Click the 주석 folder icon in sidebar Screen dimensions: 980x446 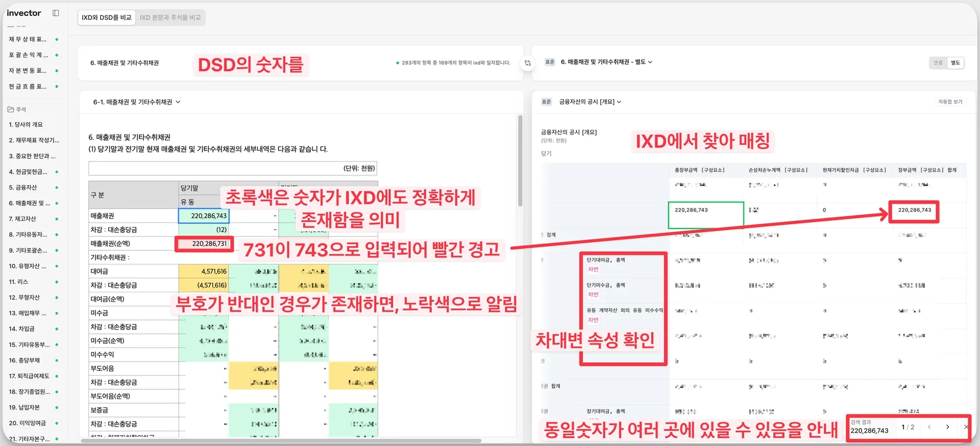(x=11, y=109)
